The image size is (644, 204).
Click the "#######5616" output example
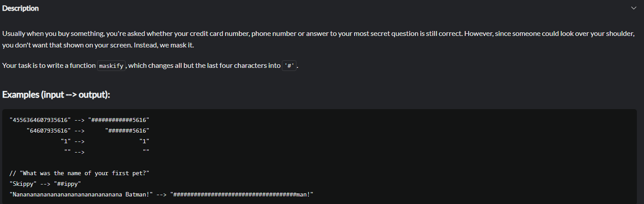coord(127,130)
